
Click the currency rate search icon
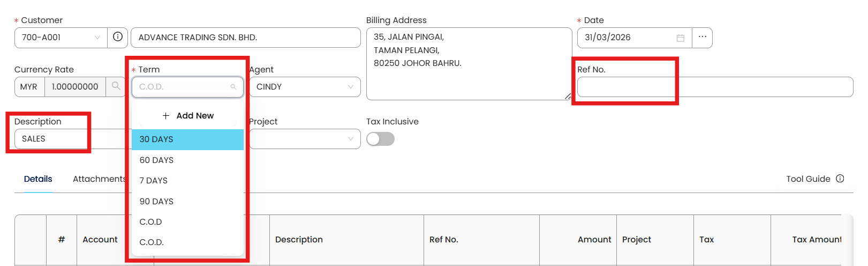coord(116,86)
